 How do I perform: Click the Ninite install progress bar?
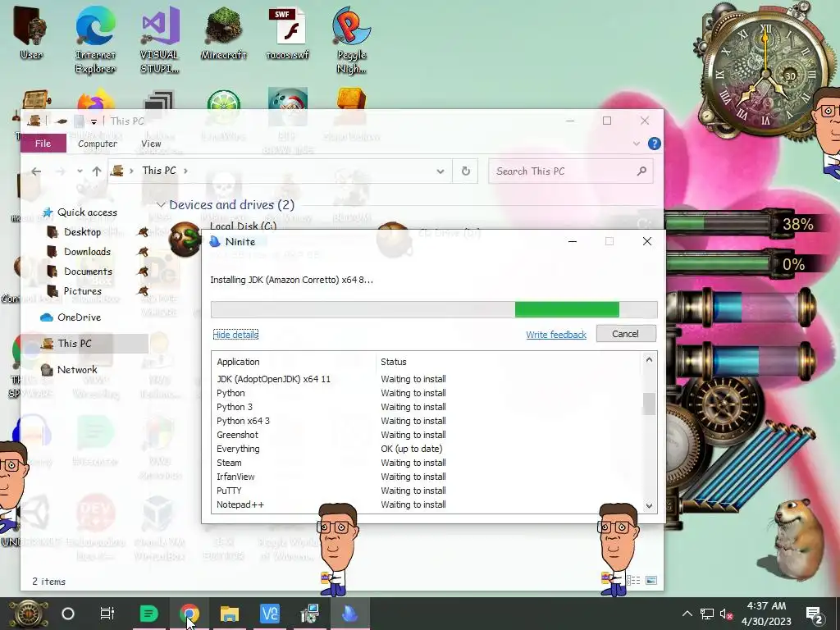click(434, 309)
